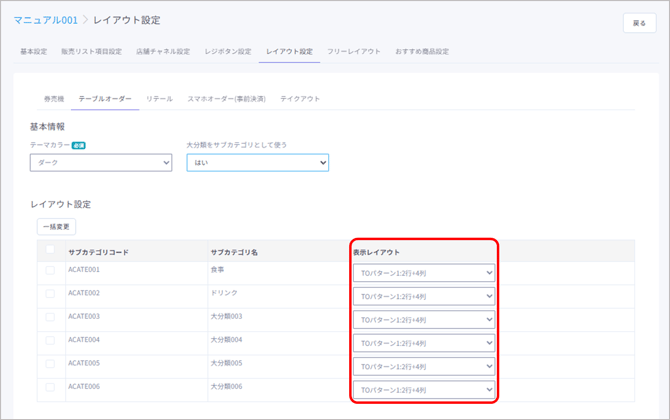670x420 pixels.
Task: Switch to 販売リスト項目設定 tab
Action: 91,52
